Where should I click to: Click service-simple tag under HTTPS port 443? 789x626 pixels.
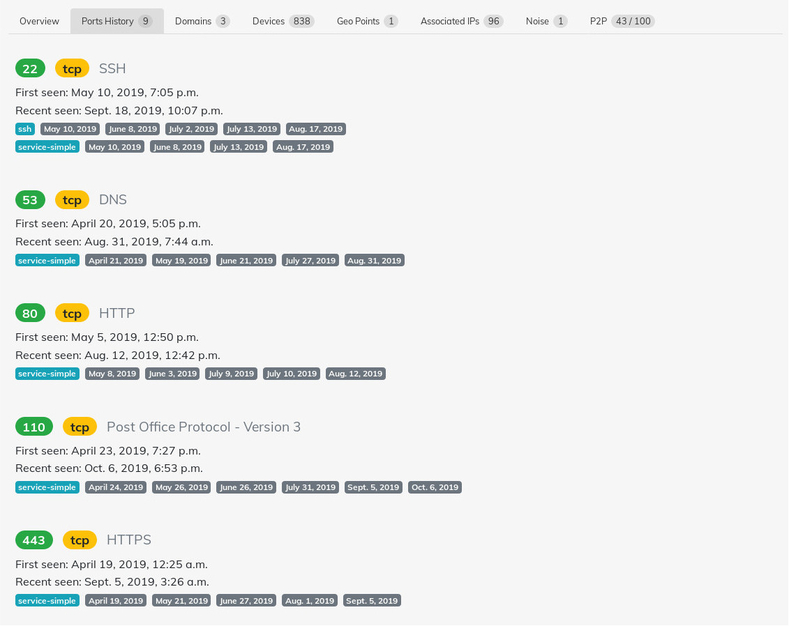pyautogui.click(x=47, y=601)
